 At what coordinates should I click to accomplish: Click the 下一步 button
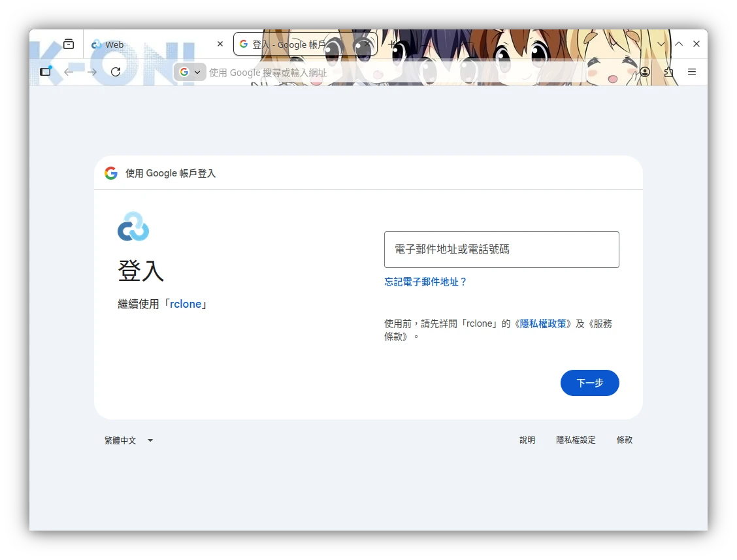[x=589, y=383]
